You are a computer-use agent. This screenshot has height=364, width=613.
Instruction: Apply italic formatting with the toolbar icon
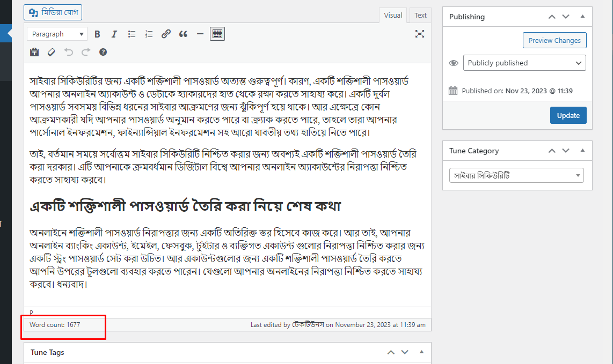[x=114, y=34]
